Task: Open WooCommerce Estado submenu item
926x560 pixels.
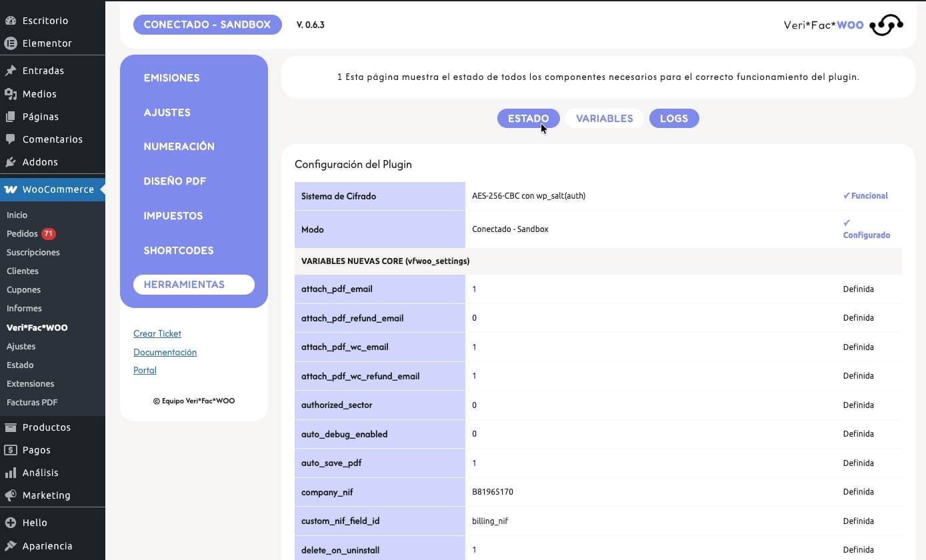Action: pos(20,365)
